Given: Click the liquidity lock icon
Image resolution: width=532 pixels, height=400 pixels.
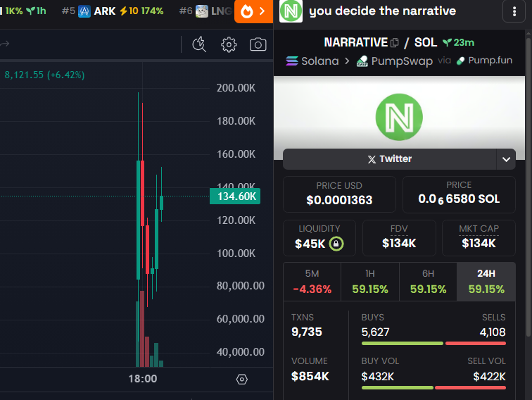Looking at the screenshot, I should point(336,244).
